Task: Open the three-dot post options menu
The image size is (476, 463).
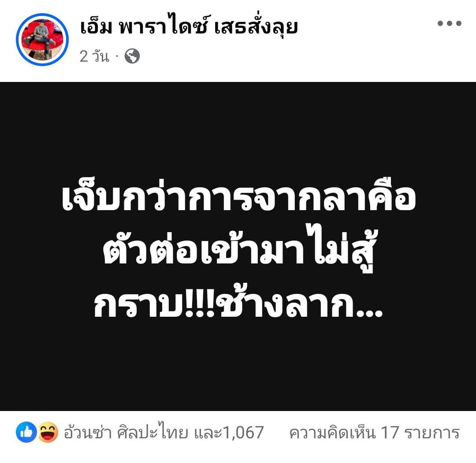Action: coord(449,23)
